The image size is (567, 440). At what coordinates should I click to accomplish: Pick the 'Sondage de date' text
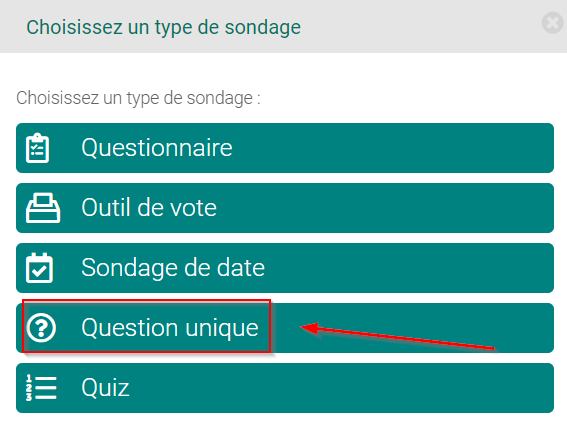click(173, 268)
